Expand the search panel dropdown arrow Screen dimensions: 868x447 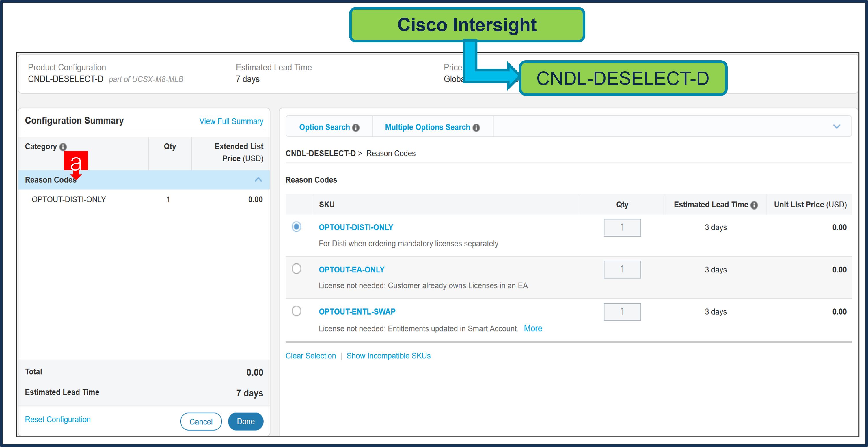click(837, 126)
